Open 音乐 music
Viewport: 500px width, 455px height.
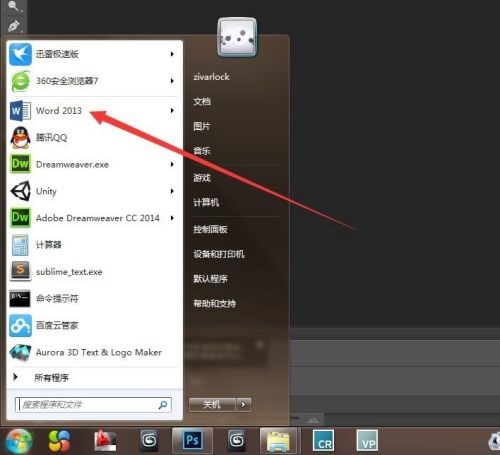(202, 151)
